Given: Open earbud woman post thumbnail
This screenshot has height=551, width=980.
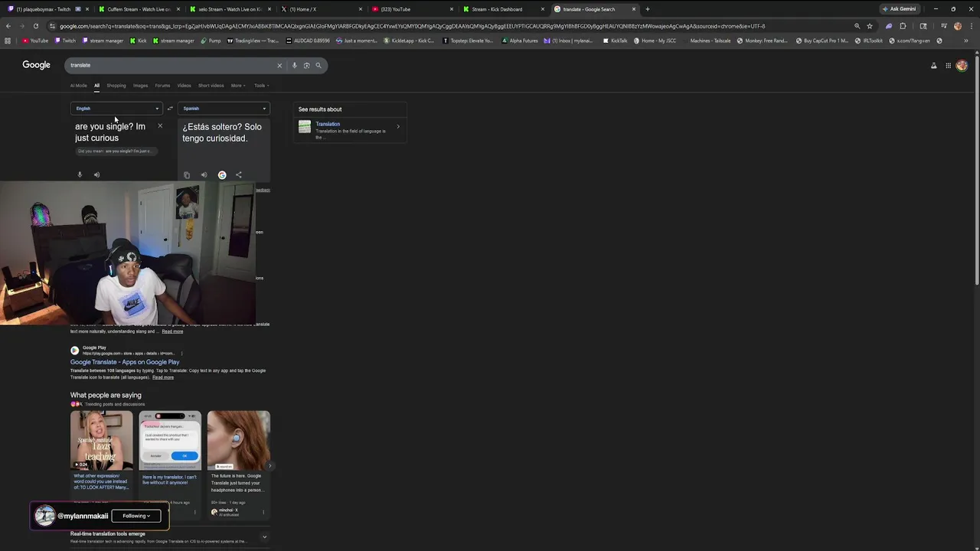Looking at the screenshot, I should (238, 440).
